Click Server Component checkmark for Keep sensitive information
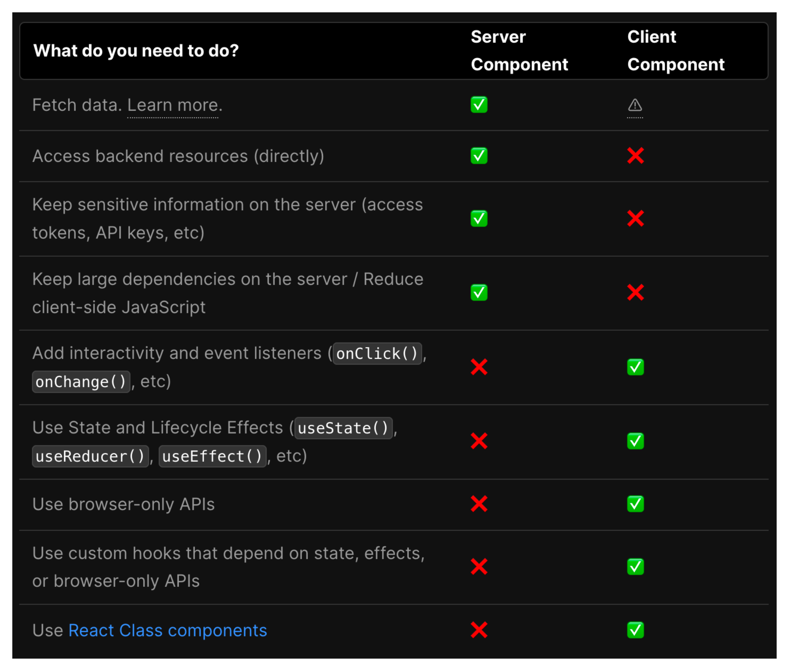789x672 pixels. click(x=479, y=219)
